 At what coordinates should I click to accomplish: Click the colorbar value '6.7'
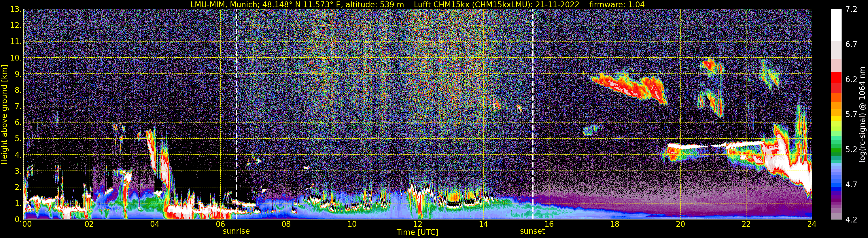tap(851, 44)
